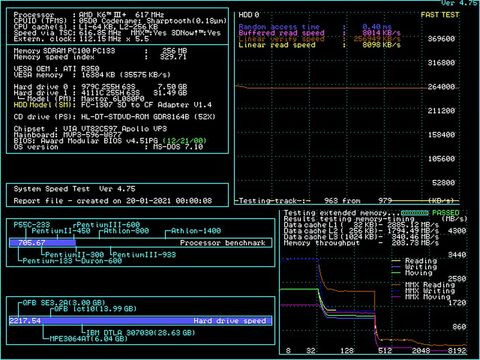Click the green BIOS date 12/21/00
The width and height of the screenshot is (480, 360).
click(x=185, y=141)
